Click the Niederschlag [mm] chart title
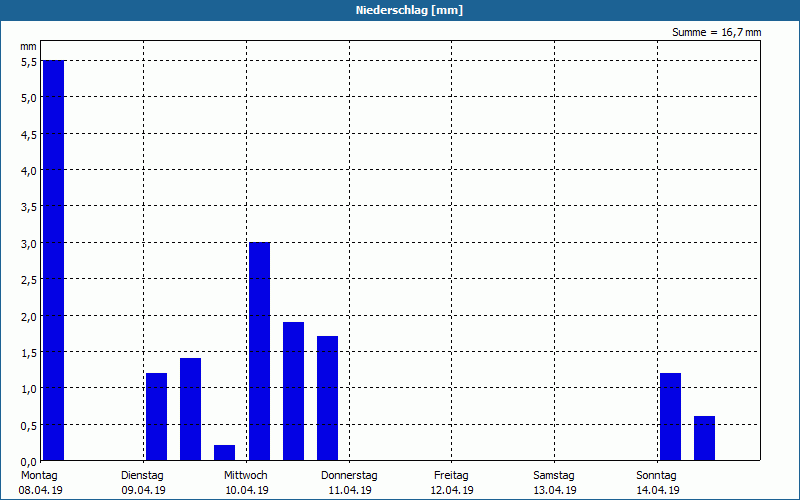The width and height of the screenshot is (800, 500). click(x=409, y=10)
